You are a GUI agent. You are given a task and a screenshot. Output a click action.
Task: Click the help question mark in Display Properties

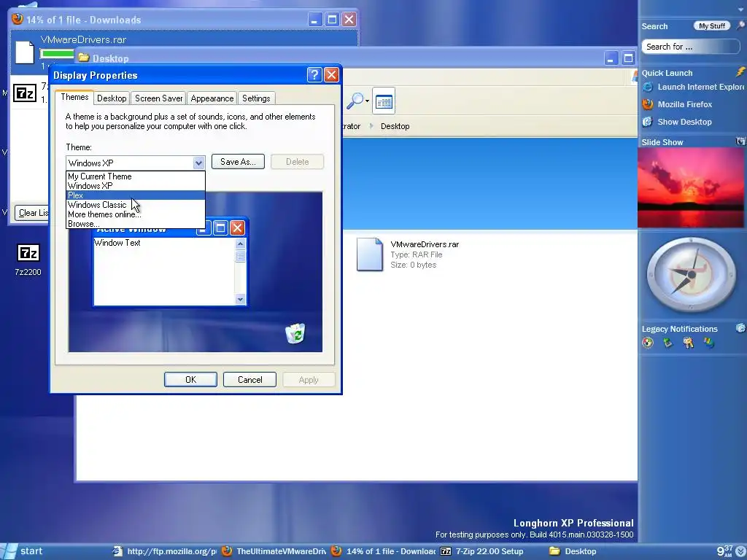click(314, 75)
